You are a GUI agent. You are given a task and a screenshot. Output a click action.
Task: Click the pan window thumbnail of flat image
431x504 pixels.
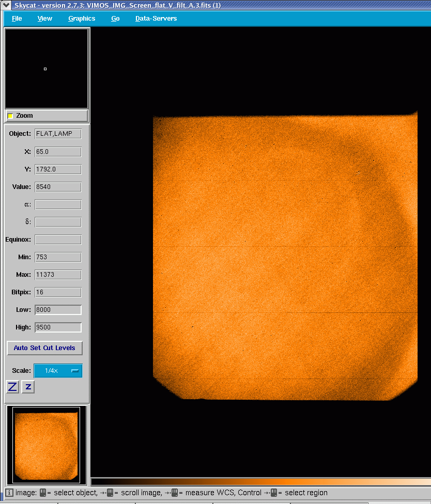coord(47,445)
